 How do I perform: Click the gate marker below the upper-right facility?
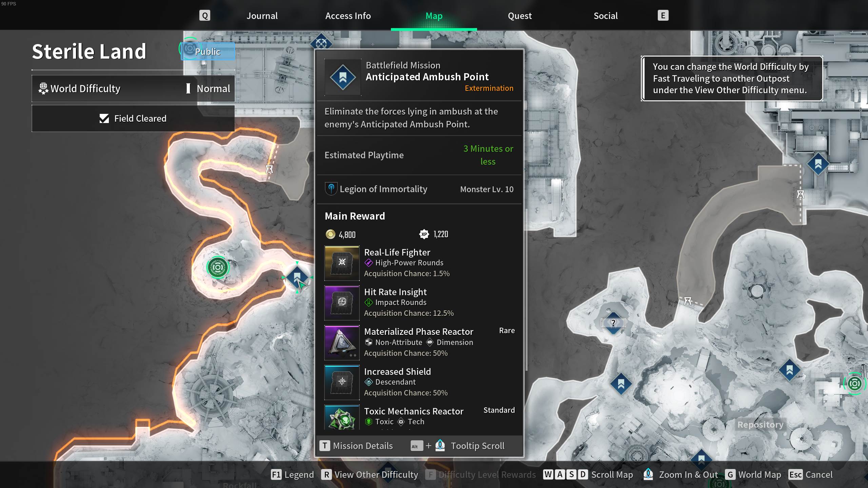(801, 194)
